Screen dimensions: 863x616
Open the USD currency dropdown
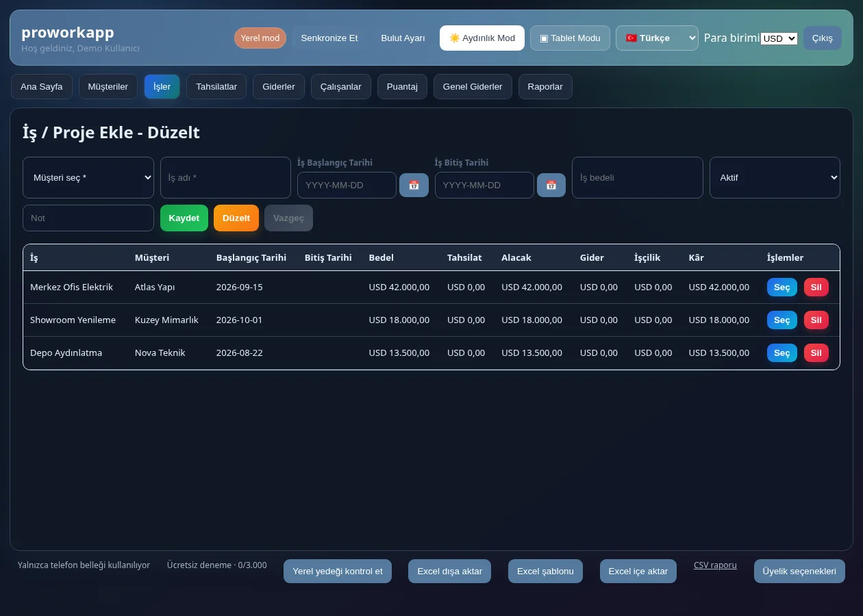(x=779, y=38)
